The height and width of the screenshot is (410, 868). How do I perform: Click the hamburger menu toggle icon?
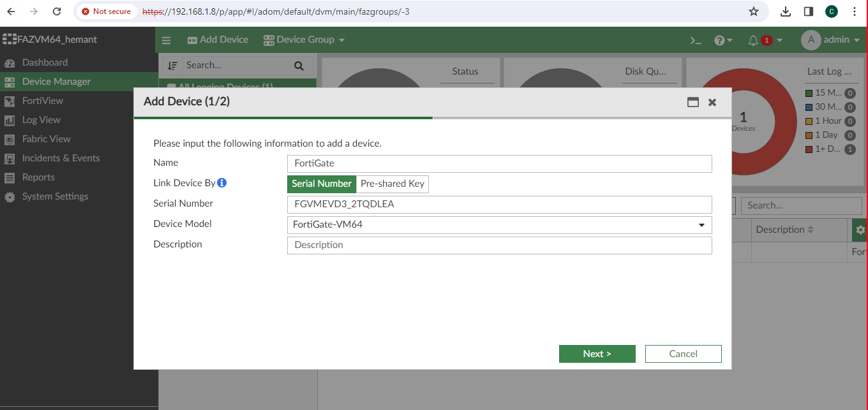[167, 40]
